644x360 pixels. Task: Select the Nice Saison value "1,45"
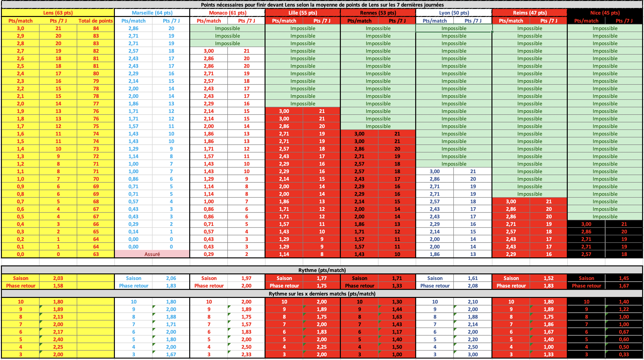pos(624,278)
